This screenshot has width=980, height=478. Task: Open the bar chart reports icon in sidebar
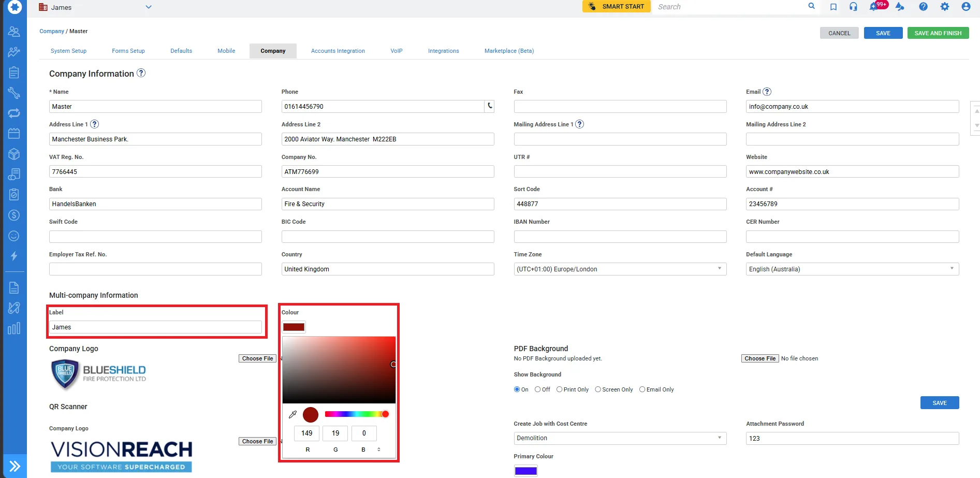[14, 328]
